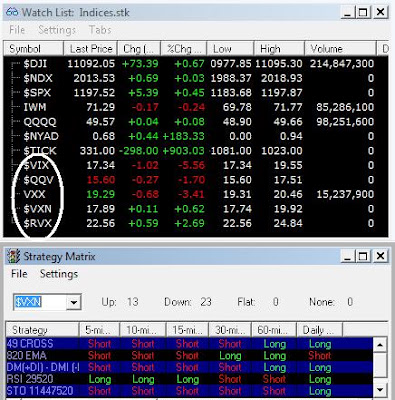Click the 10-min column header
Image resolution: width=395 pixels, height=400 pixels.
(143, 330)
